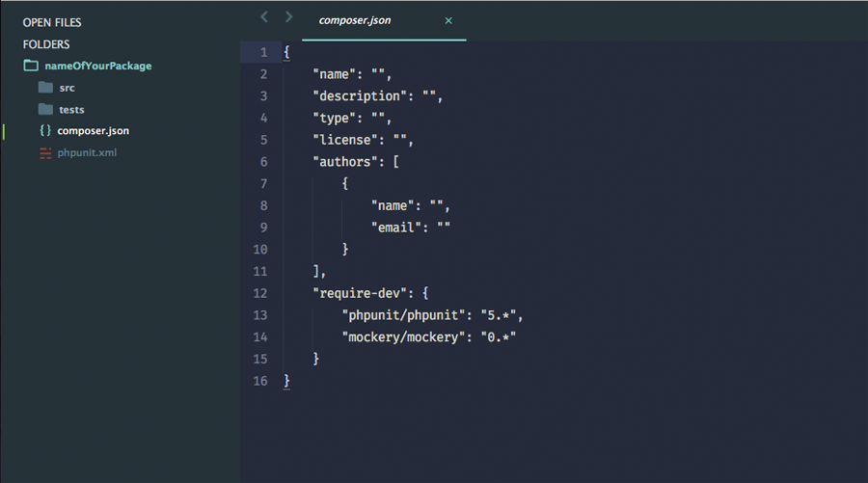
Task: Click the closing brace on line 16
Action: tap(286, 381)
